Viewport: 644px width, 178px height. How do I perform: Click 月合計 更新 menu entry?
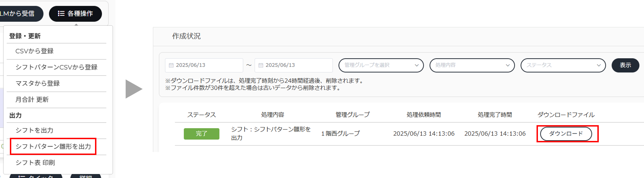[x=56, y=100]
